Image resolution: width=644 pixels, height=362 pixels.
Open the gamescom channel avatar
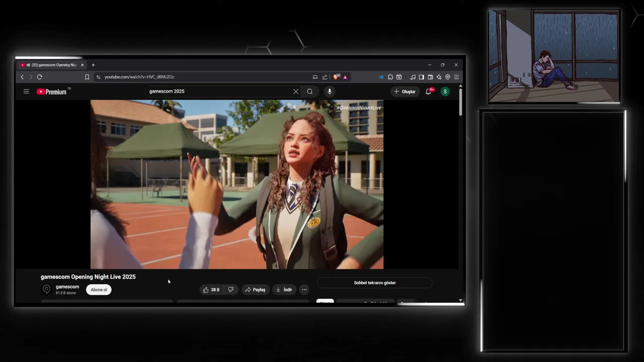point(46,289)
